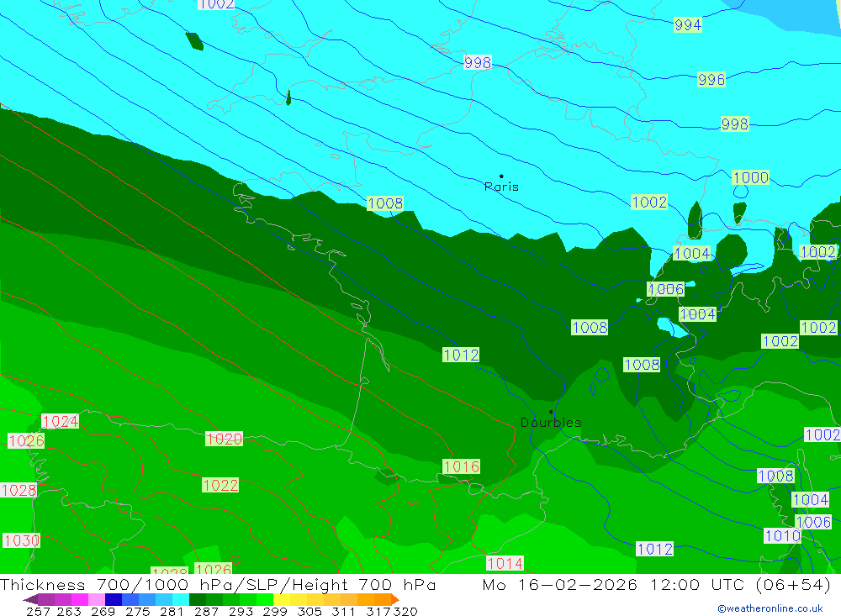Viewport: 841px width, 616px height.
Task: Click the 1012 label on green background
Action: 461,355
